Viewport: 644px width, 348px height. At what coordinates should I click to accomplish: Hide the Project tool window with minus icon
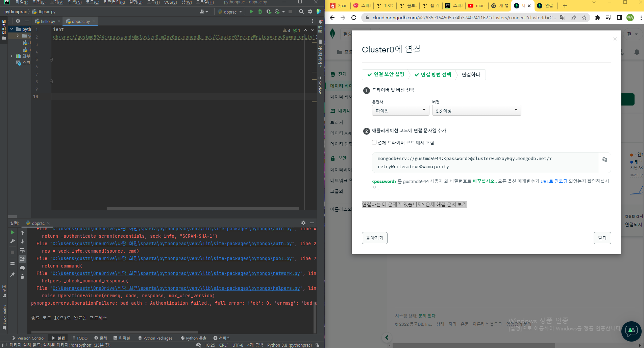[x=27, y=21]
